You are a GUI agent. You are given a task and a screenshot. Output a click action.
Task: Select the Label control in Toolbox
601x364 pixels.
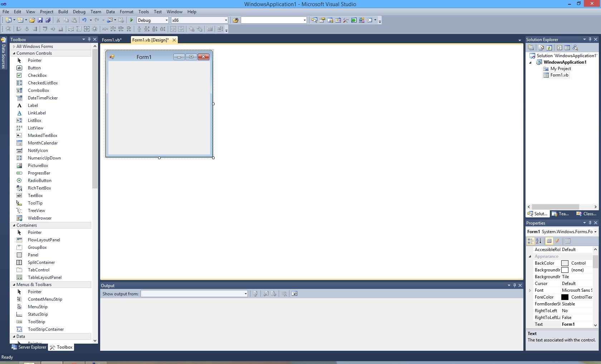point(33,105)
